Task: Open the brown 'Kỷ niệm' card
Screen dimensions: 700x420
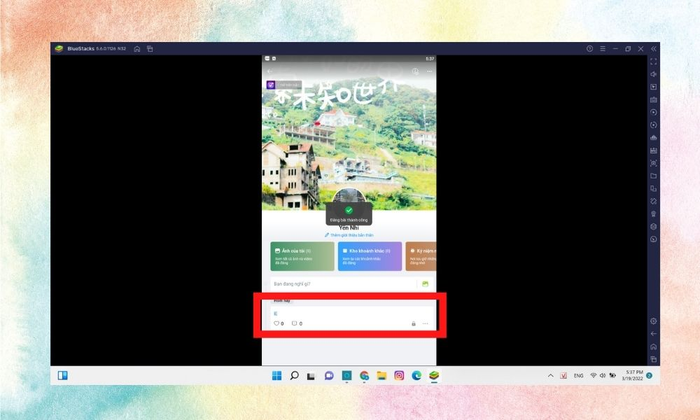Action: click(421, 256)
